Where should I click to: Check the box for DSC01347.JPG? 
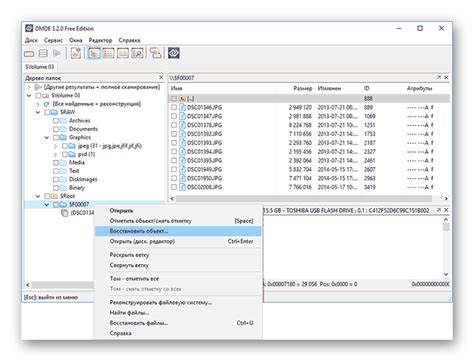174,116
